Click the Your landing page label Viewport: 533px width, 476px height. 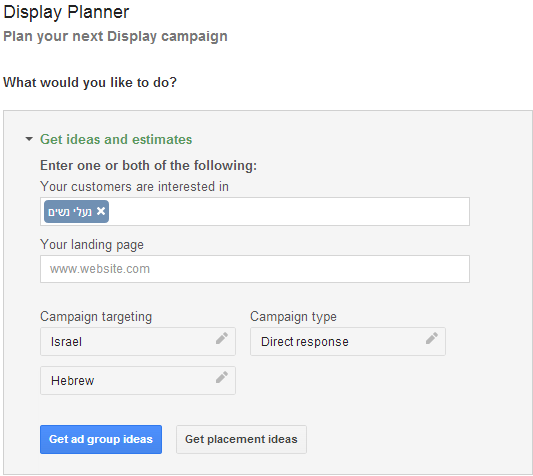tap(92, 245)
